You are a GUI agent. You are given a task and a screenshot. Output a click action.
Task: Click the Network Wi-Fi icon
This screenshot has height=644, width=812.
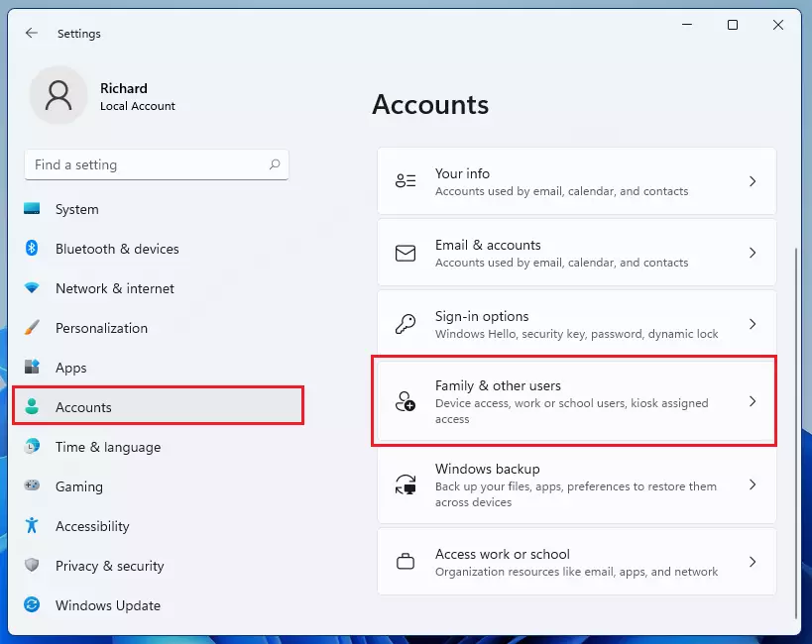click(32, 288)
